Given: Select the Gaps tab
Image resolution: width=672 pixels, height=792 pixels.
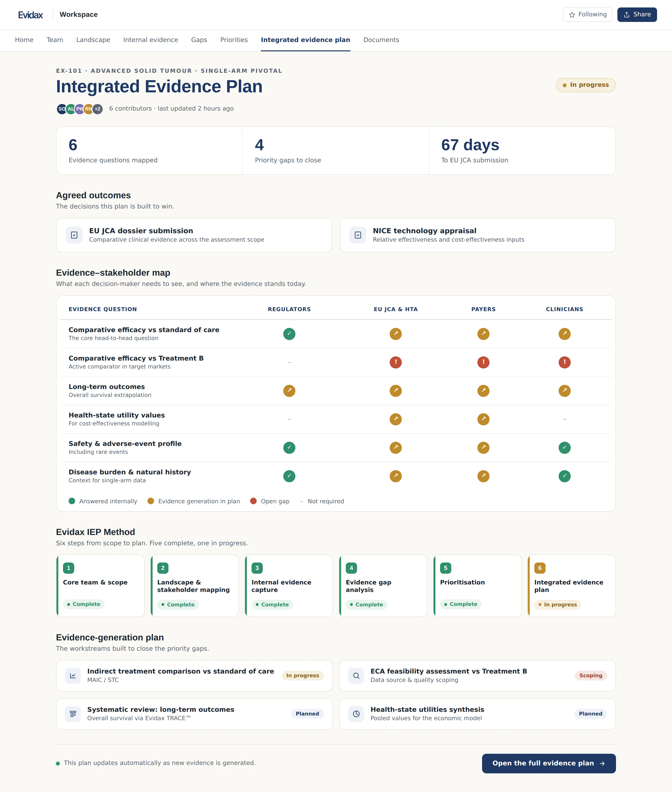Looking at the screenshot, I should pos(199,40).
